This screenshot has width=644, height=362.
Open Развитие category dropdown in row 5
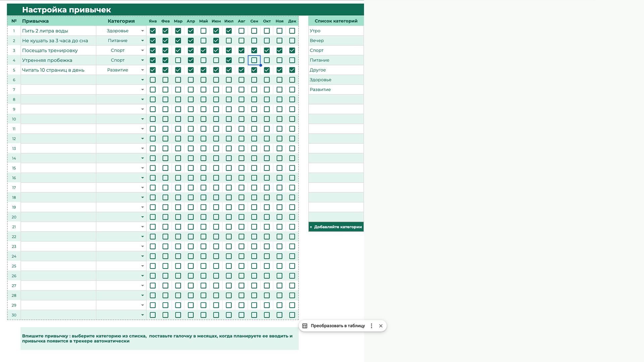(x=143, y=70)
